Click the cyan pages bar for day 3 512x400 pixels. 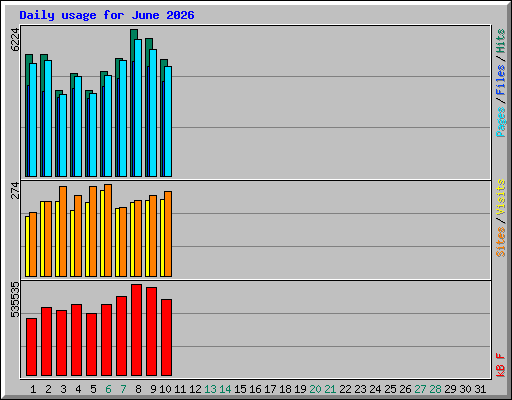[63, 135]
